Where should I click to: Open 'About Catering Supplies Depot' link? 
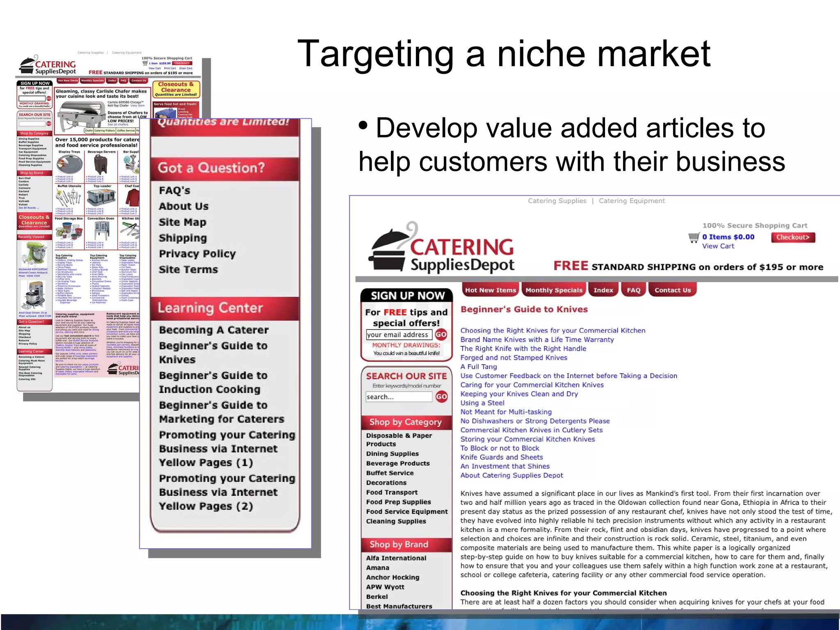[x=512, y=475]
